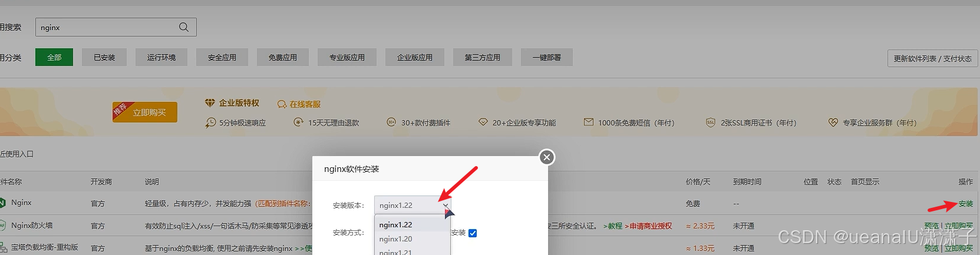Click the 在线客服 chat icon
980x255 pixels.
282,104
